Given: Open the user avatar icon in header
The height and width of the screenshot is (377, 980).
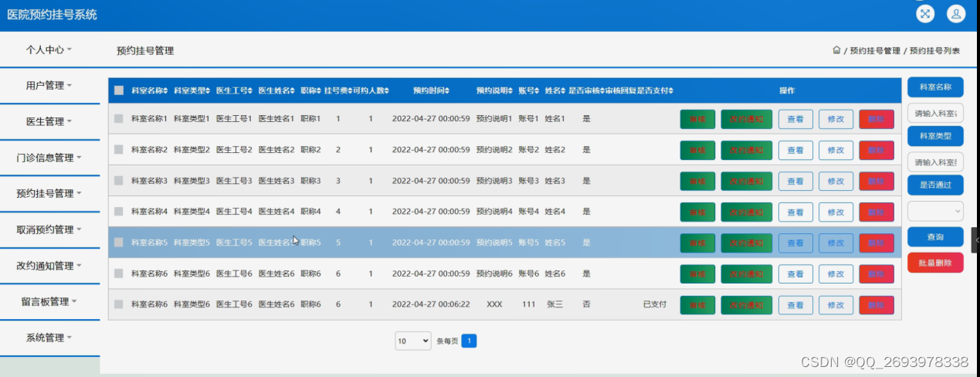Looking at the screenshot, I should (x=956, y=14).
